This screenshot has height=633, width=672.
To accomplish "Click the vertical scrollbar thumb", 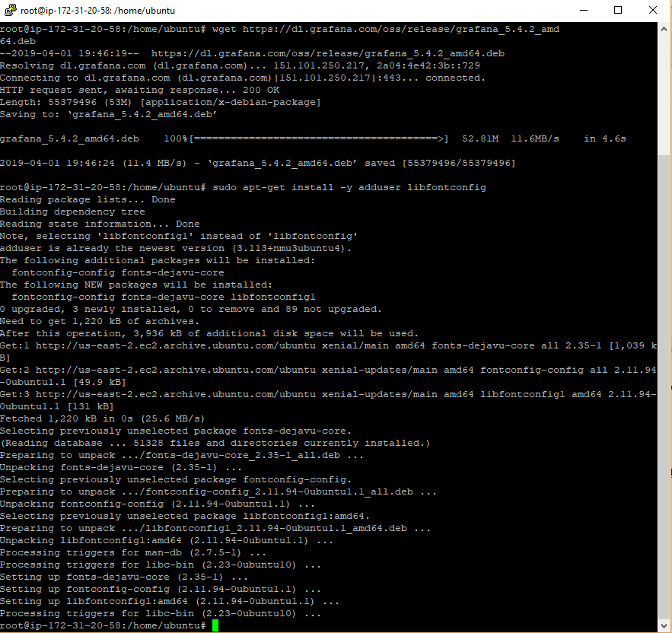I will 664,387.
